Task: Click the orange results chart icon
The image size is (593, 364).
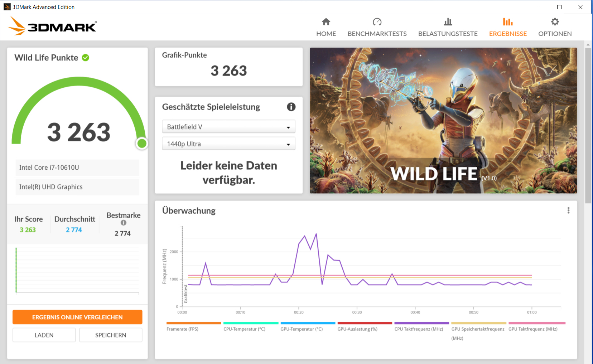Action: coord(508,22)
